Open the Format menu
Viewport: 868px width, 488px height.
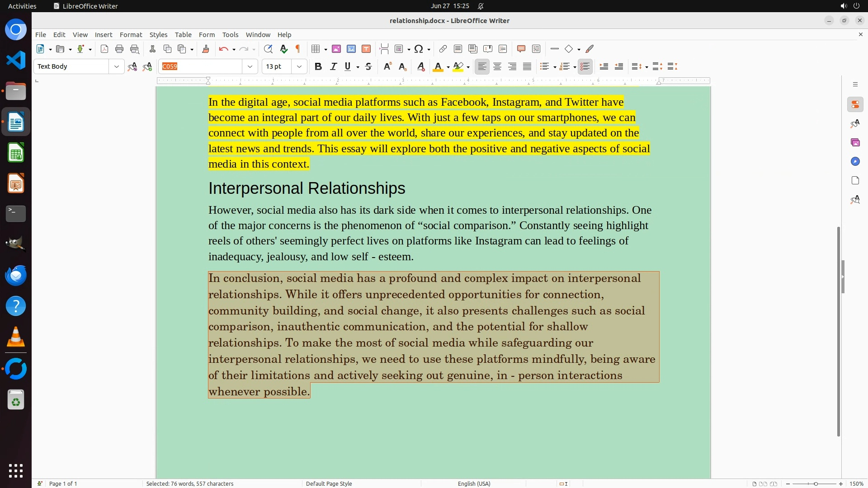[x=131, y=34]
